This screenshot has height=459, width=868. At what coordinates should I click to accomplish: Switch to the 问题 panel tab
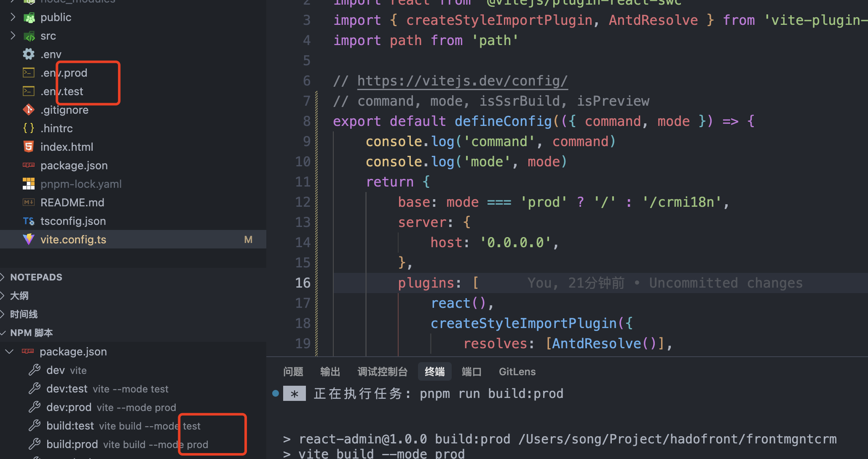click(x=293, y=372)
